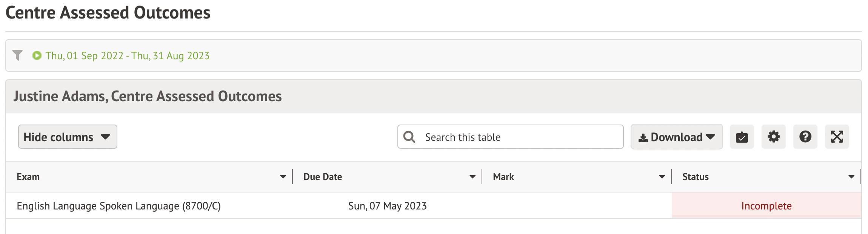Expand the Status column menu arrow
The height and width of the screenshot is (234, 868).
coord(851,177)
